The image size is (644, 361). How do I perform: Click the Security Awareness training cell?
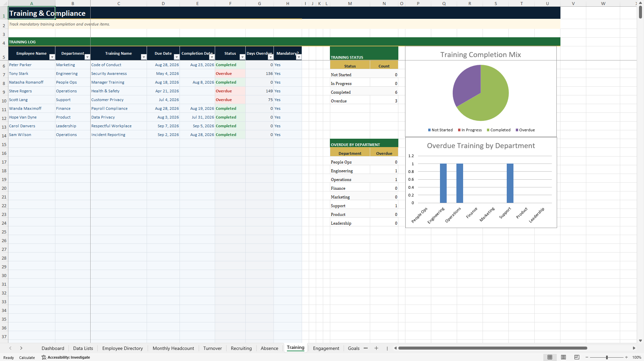click(x=118, y=74)
